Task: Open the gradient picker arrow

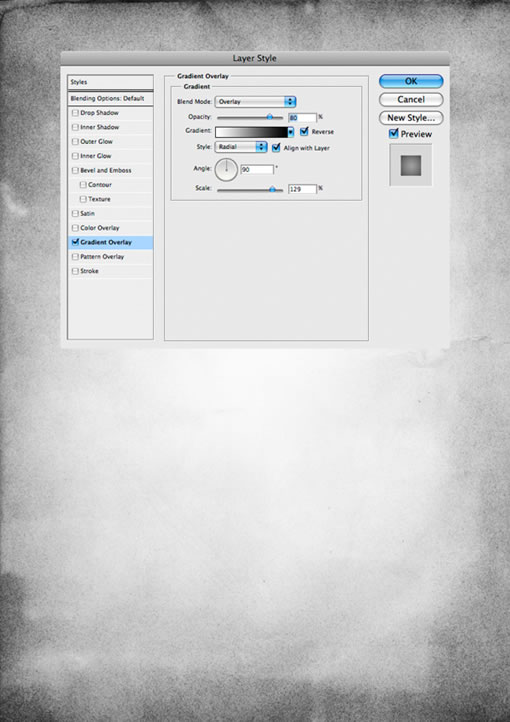Action: [290, 132]
